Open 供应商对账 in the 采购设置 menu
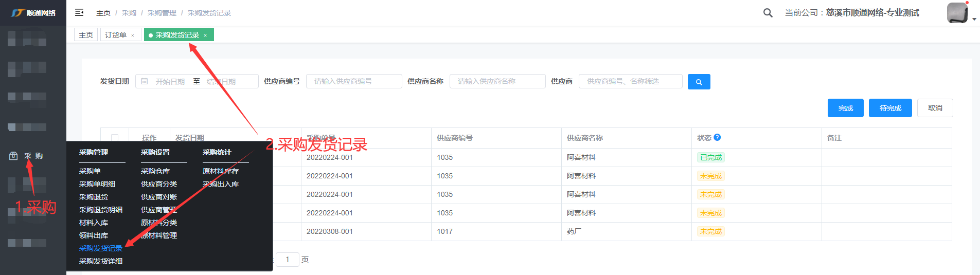 pos(159,197)
